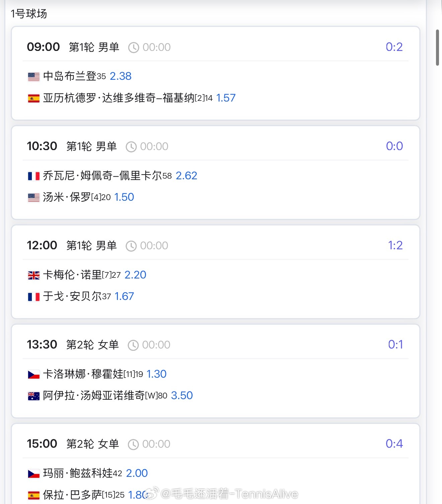Screen dimensions: 442x504
Task: Click clock icon in 12:00 match card
Action: coord(131,246)
